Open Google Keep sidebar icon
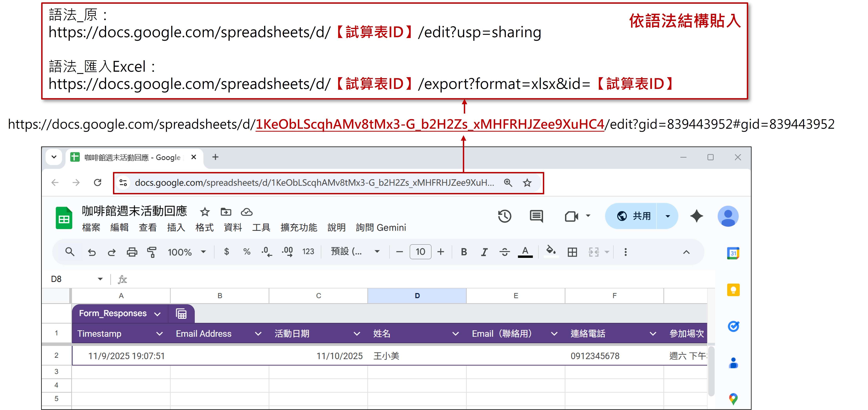This screenshot has width=868, height=410. click(733, 290)
